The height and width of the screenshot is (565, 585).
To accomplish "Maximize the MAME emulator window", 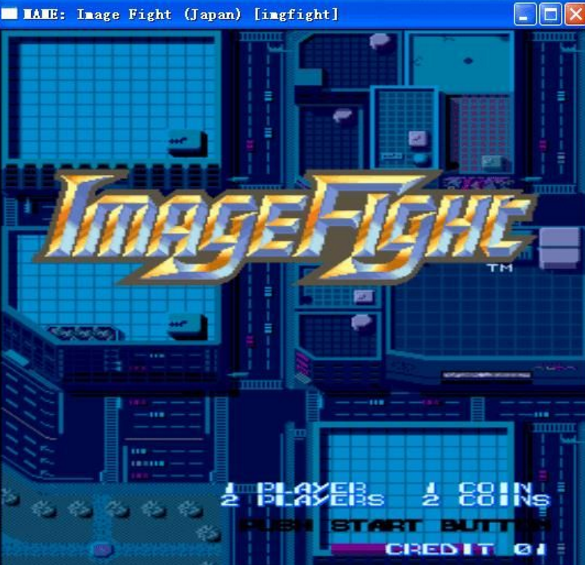I will tap(550, 15).
